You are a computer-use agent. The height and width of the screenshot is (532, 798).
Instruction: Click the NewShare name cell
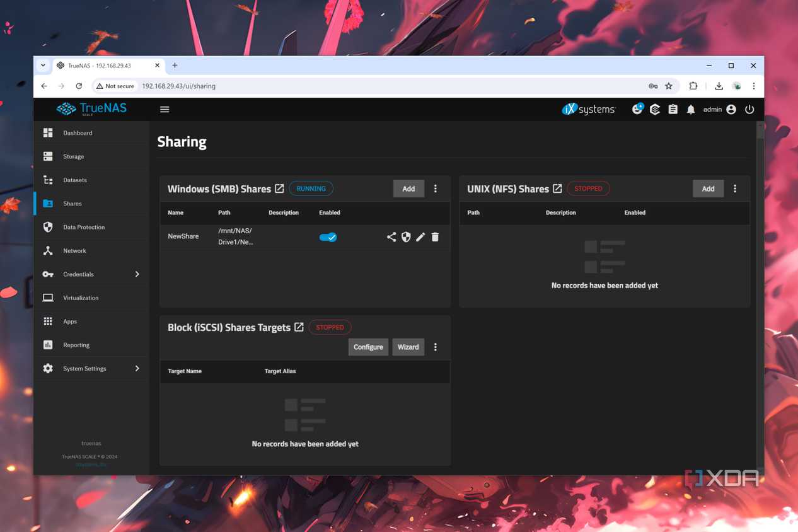point(183,236)
